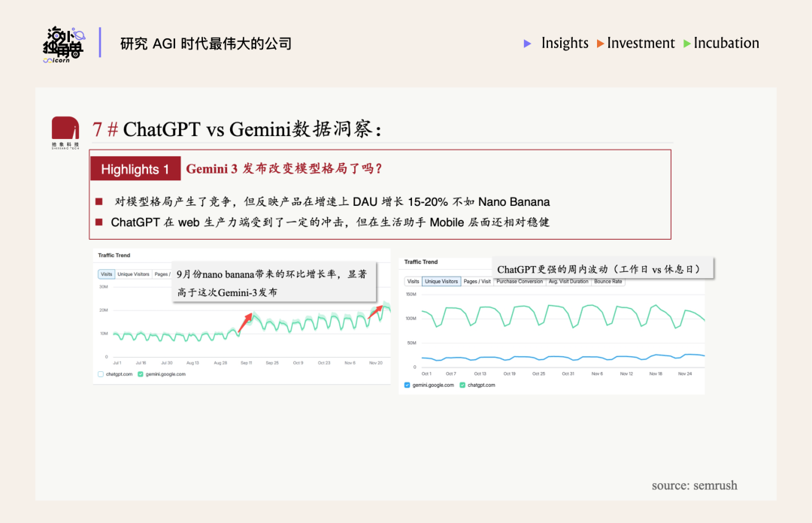Click the orange triangle before Investment
The height and width of the screenshot is (523, 812).
click(600, 44)
